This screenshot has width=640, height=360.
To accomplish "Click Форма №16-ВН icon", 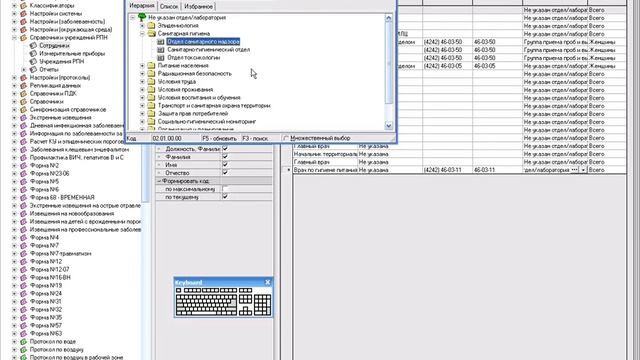I will [24, 277].
